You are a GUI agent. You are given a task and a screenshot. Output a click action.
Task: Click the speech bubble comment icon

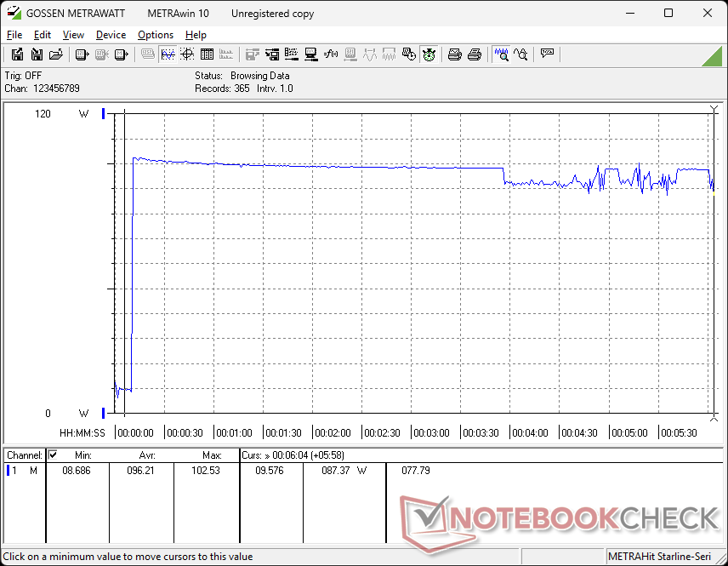coord(547,54)
